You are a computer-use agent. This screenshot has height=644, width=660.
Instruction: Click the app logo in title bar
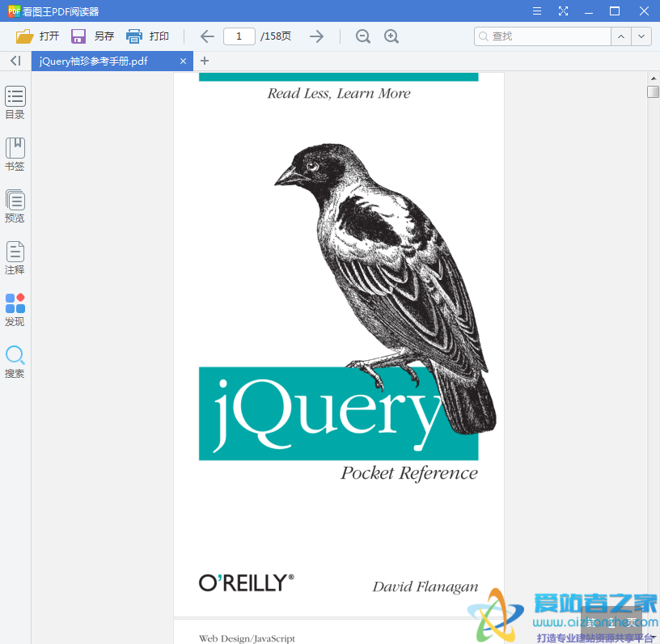pos(14,11)
